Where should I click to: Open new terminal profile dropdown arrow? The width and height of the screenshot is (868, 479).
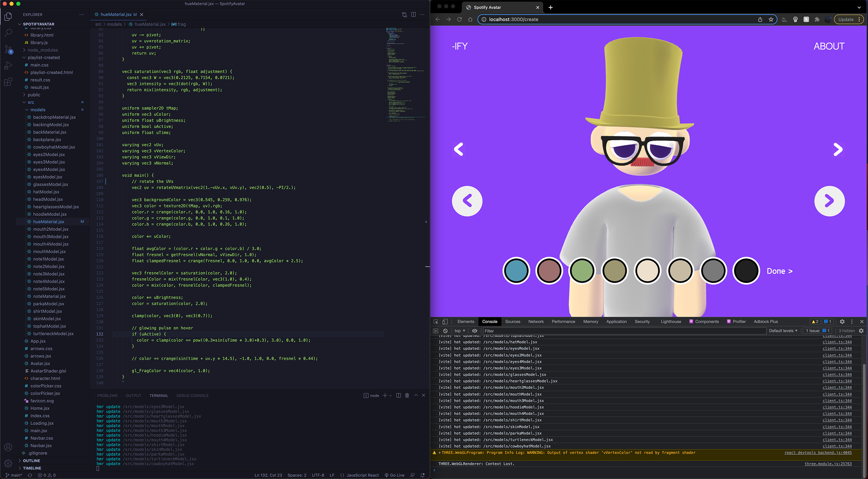point(391,395)
